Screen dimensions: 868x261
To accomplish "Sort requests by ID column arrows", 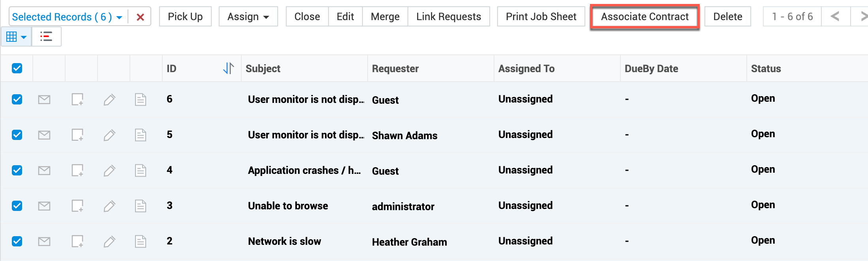I will tap(228, 68).
